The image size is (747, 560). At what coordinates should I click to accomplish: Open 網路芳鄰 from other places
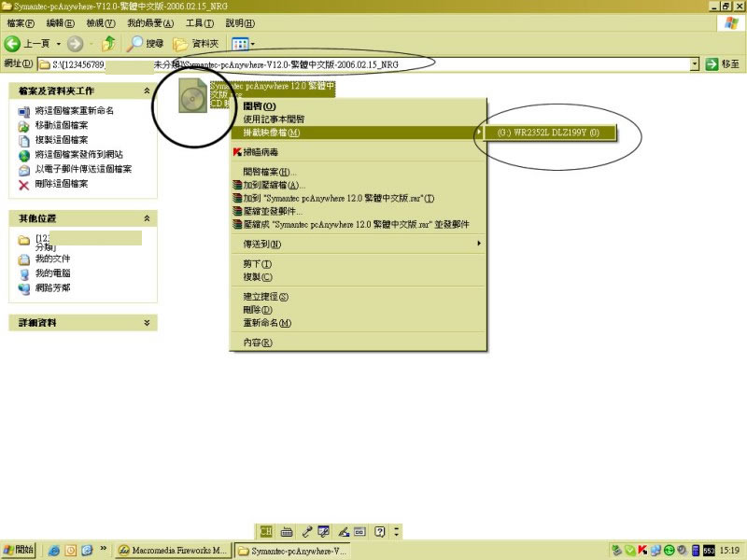click(53, 287)
